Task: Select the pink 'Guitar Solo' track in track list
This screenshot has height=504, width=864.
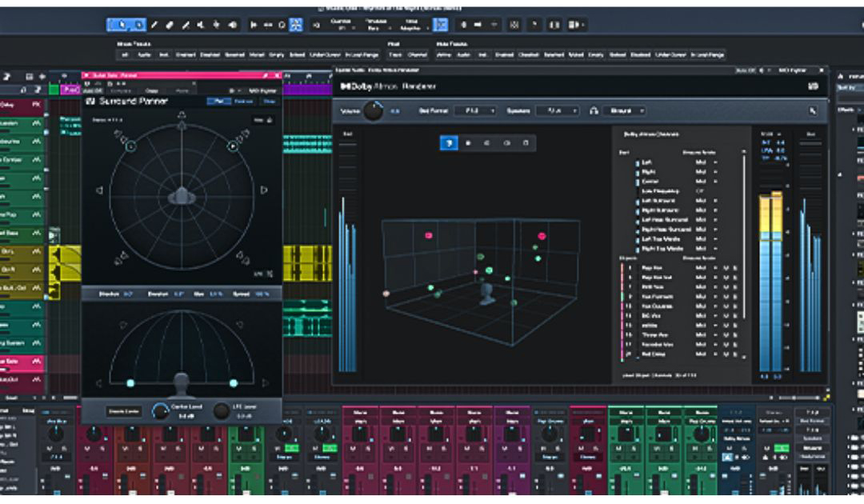Action: (x=22, y=362)
